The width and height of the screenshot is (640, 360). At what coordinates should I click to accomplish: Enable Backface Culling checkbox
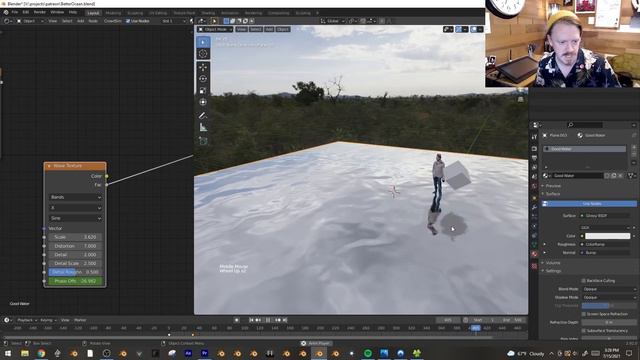click(x=584, y=281)
